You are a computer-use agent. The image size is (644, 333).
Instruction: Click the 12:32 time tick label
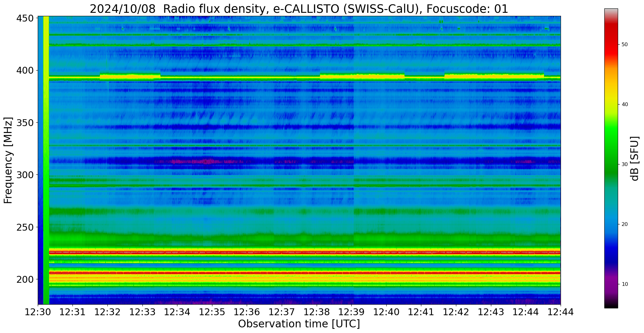[x=108, y=312]
